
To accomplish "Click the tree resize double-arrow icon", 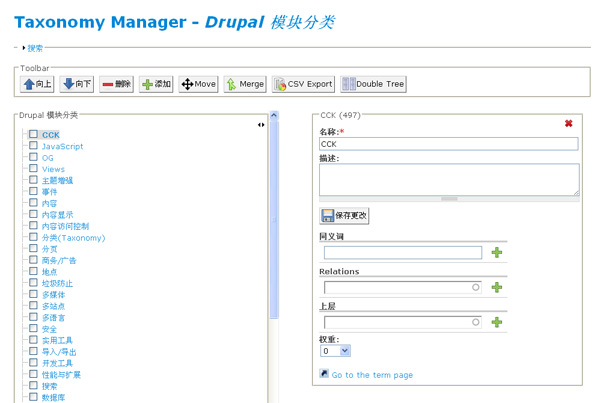I will coord(261,125).
